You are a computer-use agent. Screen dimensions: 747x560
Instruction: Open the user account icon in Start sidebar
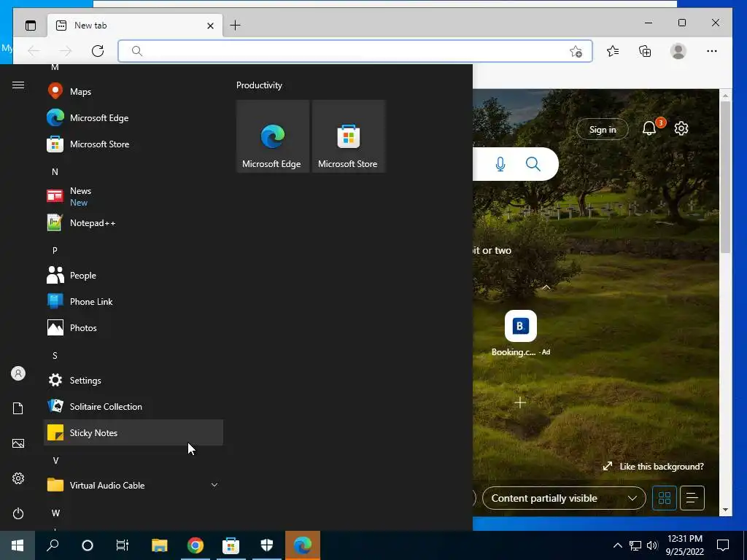point(18,373)
